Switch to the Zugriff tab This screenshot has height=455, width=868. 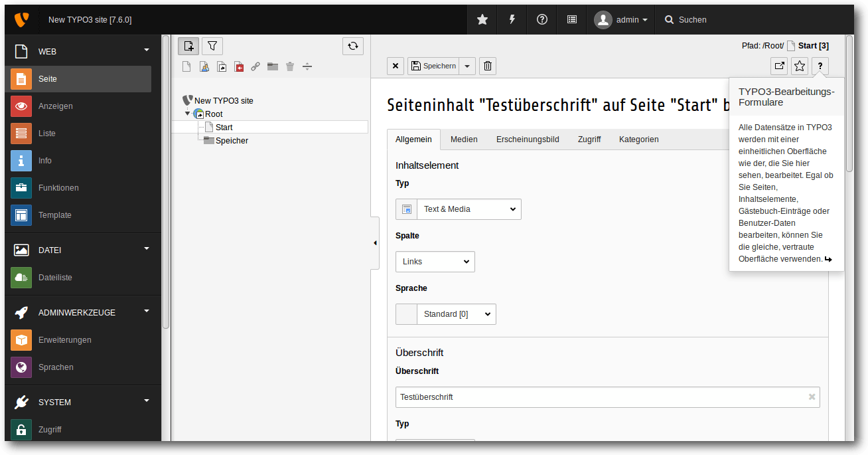pyautogui.click(x=589, y=139)
